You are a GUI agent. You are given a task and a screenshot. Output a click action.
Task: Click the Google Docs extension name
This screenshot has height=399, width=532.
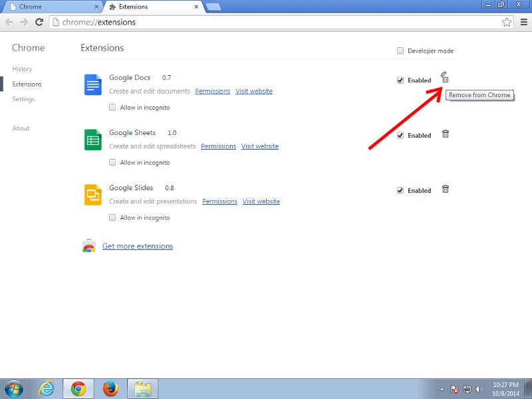click(130, 78)
